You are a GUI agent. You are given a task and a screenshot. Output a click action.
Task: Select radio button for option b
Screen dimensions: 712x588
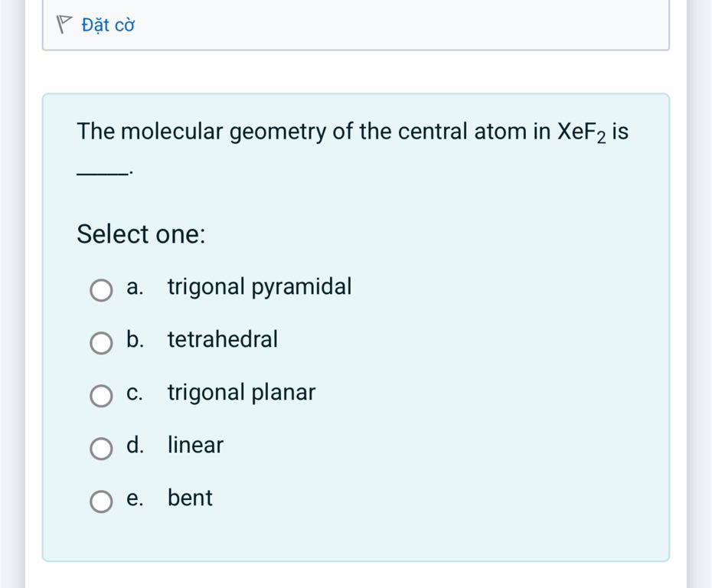pos(100,344)
